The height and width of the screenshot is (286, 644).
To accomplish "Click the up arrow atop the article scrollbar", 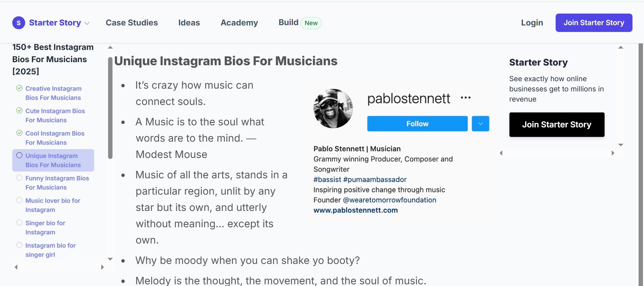I will [110, 48].
